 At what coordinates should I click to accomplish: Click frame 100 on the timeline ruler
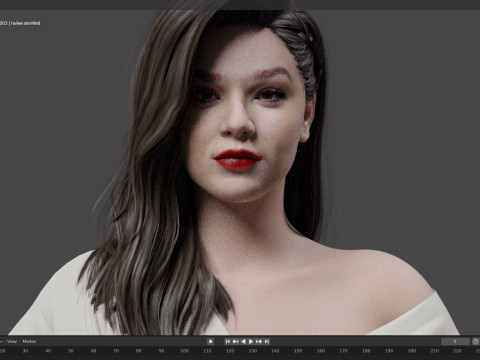(x=184, y=351)
